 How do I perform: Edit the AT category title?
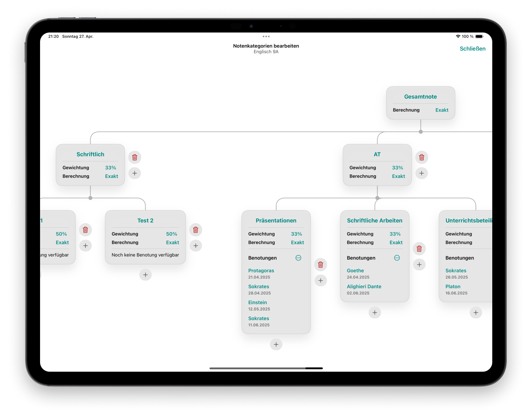coord(377,154)
